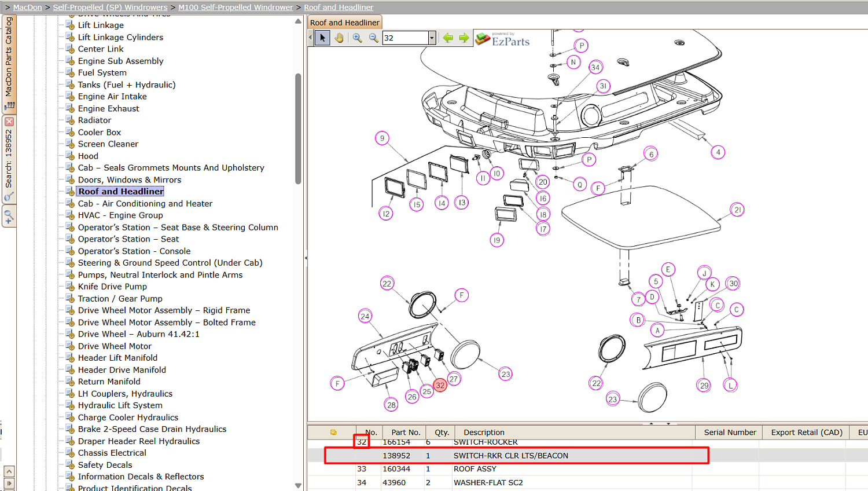Click the Return Manifold node icon
Viewport: 868px width, 491px height.
point(70,382)
